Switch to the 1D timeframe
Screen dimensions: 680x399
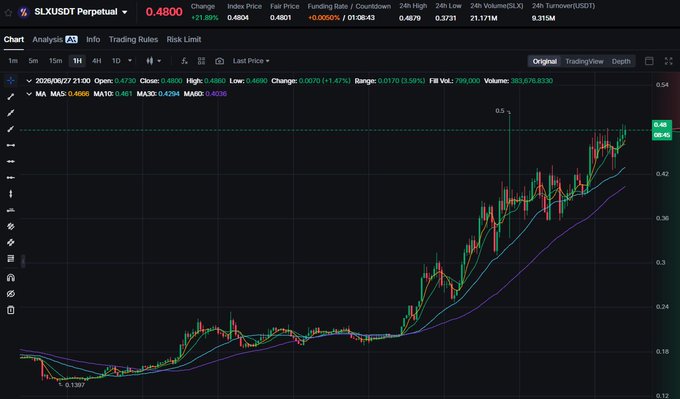pyautogui.click(x=116, y=61)
